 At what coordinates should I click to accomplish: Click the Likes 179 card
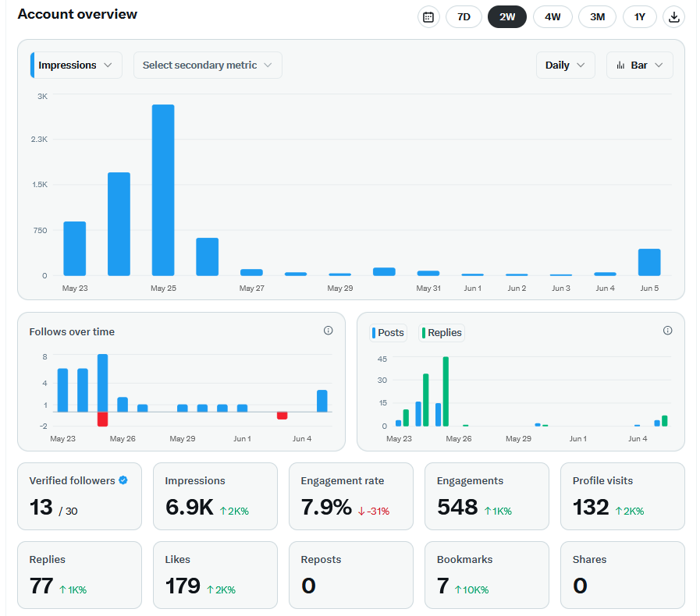pos(215,575)
